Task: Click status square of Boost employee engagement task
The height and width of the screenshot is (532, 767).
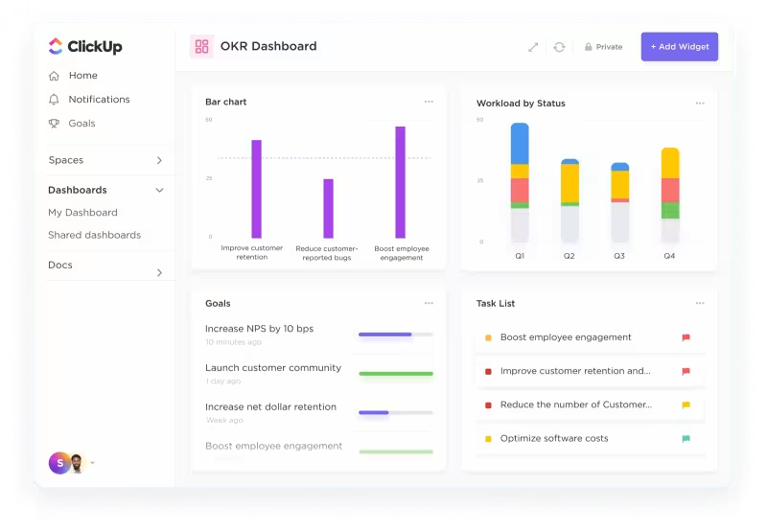Action: point(488,337)
